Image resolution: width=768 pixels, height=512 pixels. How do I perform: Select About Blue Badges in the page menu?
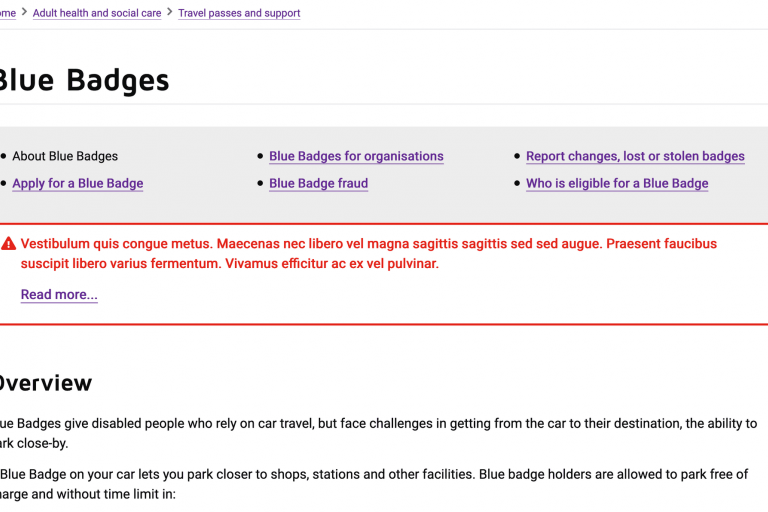point(65,156)
